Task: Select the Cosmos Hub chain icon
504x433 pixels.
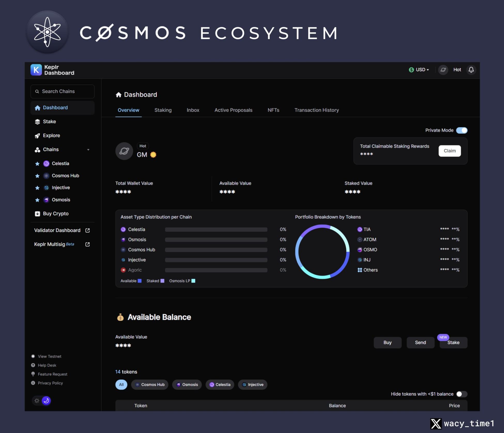Action: pos(46,176)
